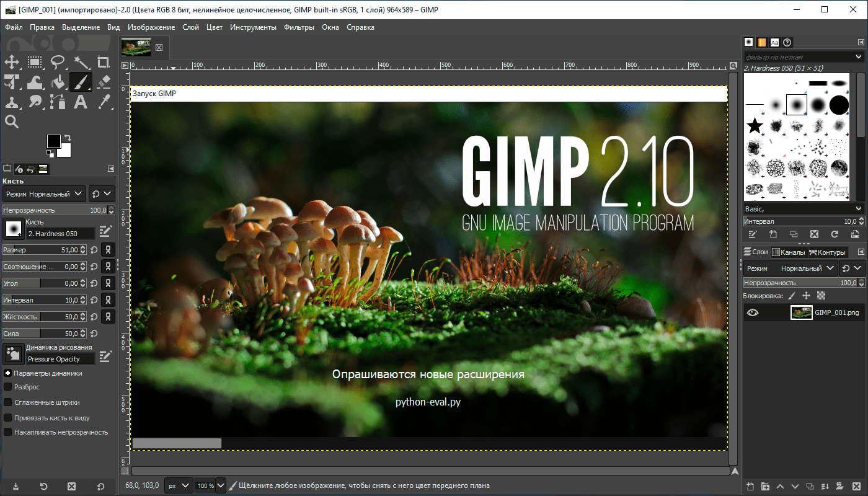Select the Paths tool
The width and height of the screenshot is (868, 496).
(58, 102)
